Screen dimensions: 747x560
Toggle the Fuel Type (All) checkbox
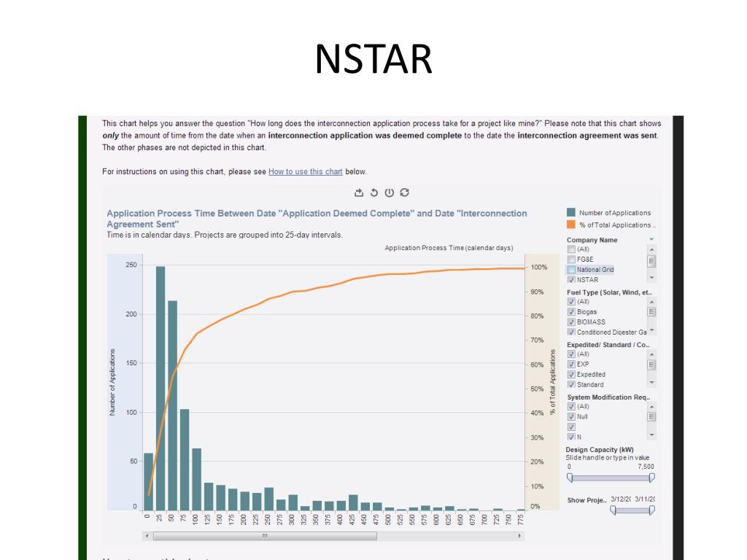pos(571,301)
